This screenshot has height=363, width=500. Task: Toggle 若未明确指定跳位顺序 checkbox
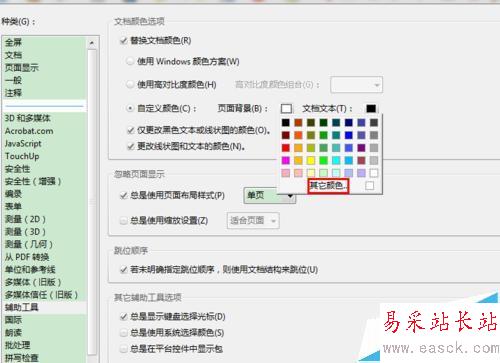point(124,269)
